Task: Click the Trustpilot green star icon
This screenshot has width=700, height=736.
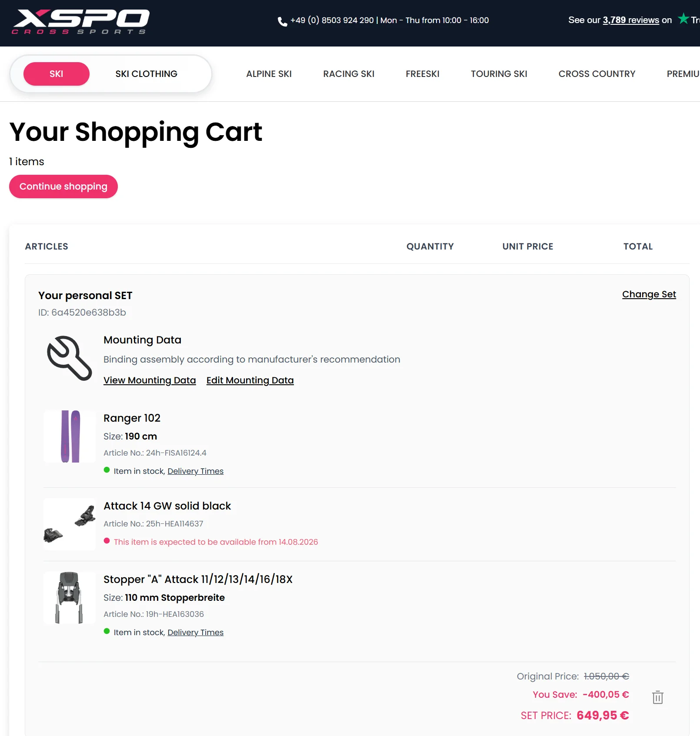Action: click(683, 19)
